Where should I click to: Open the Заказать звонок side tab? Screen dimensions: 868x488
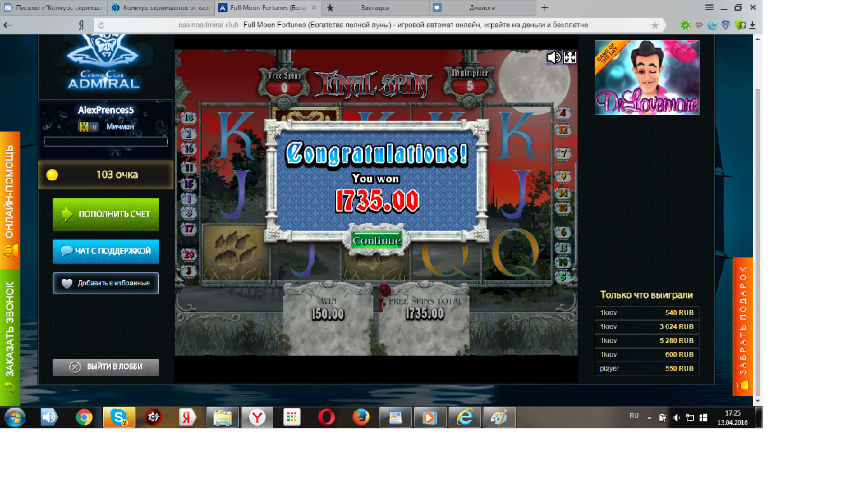[x=10, y=337]
